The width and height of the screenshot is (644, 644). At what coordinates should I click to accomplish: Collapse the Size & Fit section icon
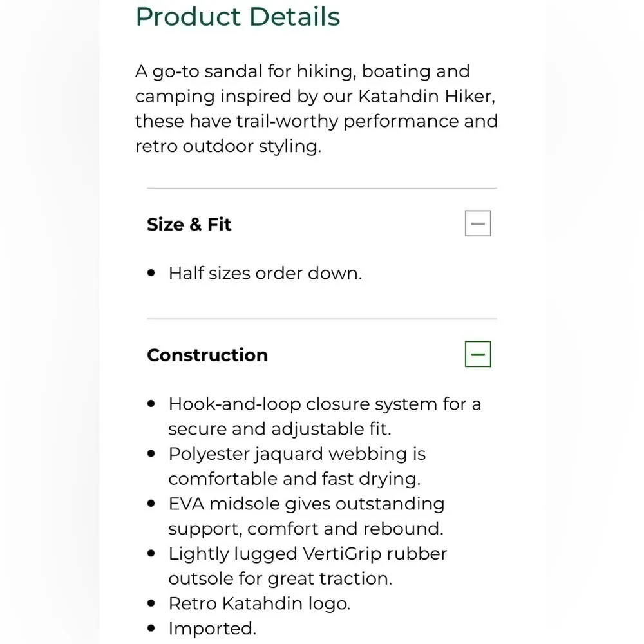(x=478, y=223)
